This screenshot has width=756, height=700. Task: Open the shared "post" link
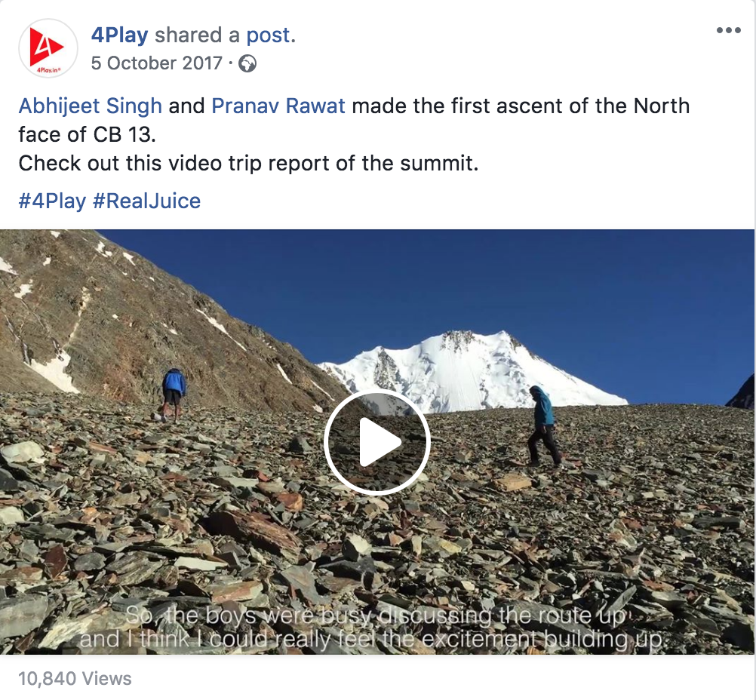coord(268,35)
